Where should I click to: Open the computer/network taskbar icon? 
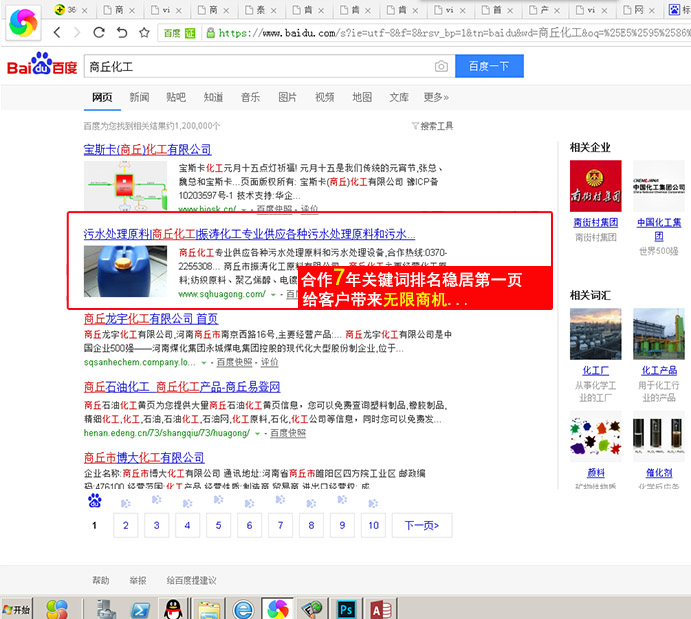pyautogui.click(x=106, y=610)
